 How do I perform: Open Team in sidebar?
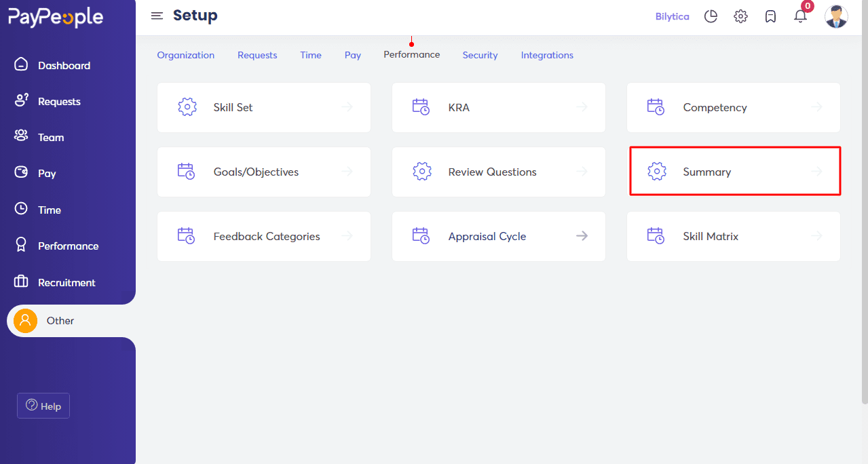click(51, 137)
